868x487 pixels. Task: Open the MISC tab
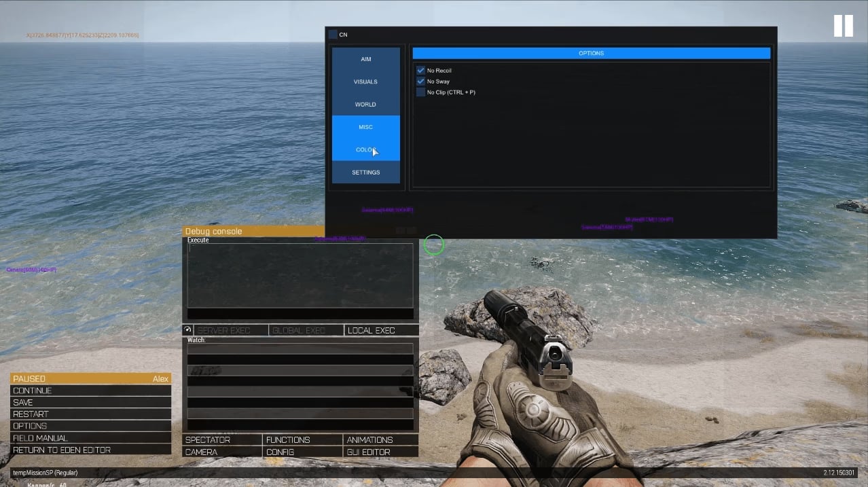366,127
